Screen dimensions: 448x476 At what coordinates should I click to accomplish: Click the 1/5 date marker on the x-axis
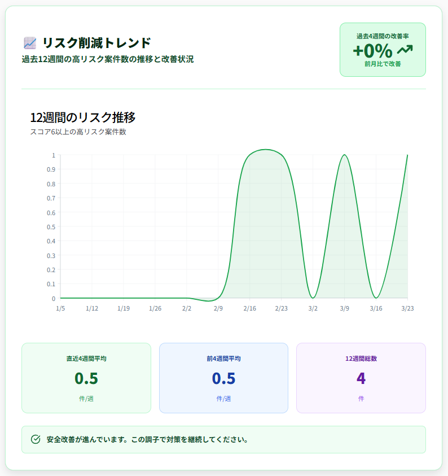(62, 308)
